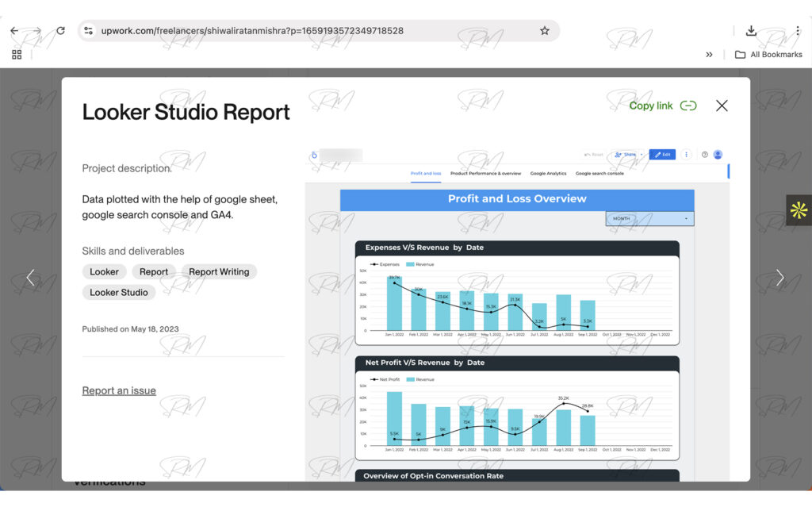Open the Google Analytics report tab

point(548,174)
